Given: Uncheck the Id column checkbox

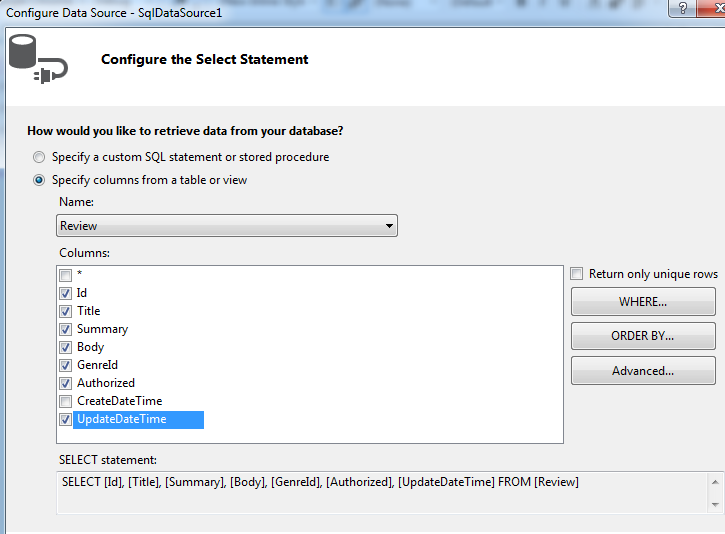Looking at the screenshot, I should (65, 293).
